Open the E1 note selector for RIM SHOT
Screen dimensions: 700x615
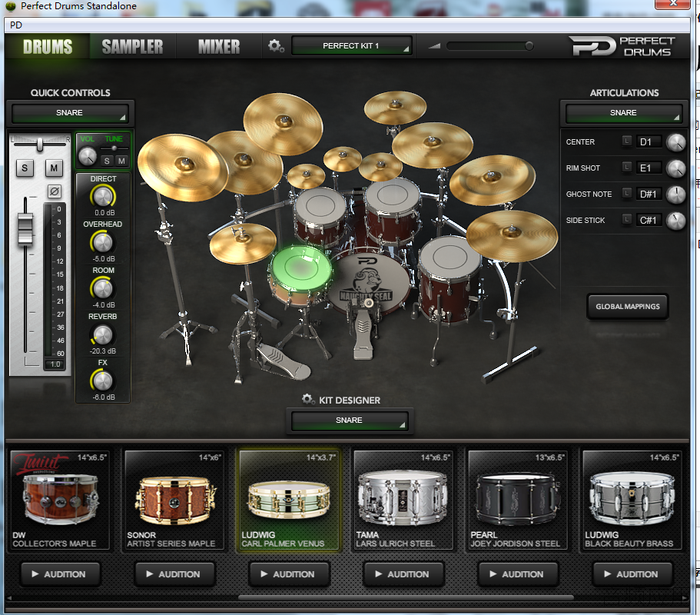[649, 168]
